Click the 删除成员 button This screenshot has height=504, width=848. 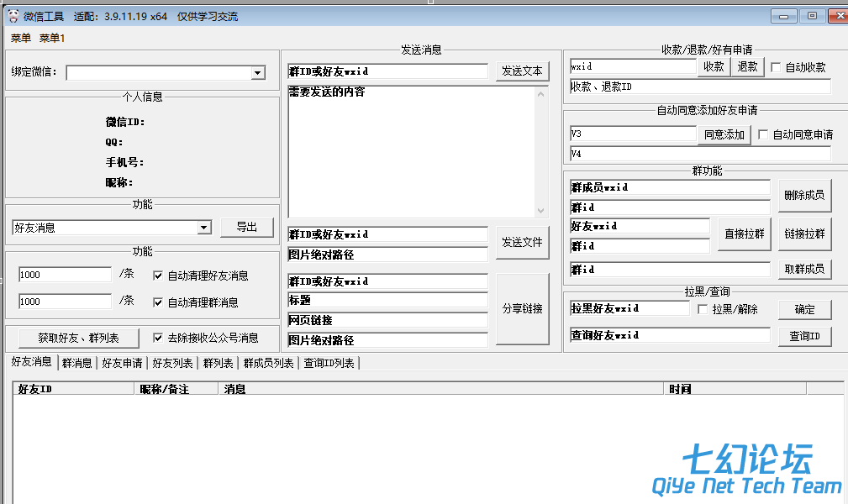804,195
